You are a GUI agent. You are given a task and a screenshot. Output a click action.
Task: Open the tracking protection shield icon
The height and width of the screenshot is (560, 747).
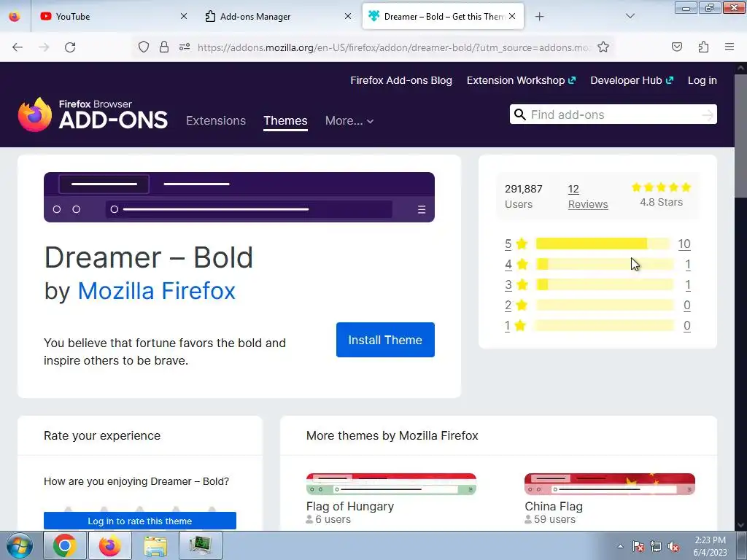pos(144,47)
